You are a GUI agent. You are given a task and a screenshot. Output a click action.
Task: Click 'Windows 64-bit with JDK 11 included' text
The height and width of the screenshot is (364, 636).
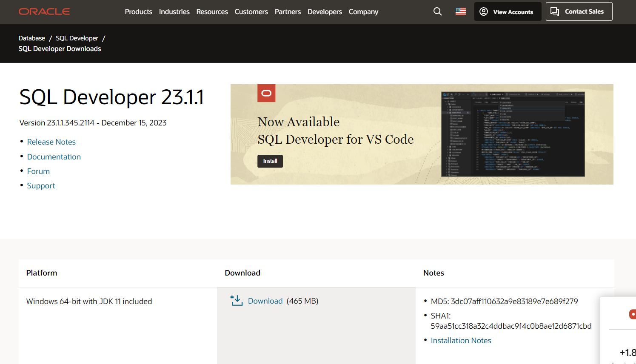89,301
